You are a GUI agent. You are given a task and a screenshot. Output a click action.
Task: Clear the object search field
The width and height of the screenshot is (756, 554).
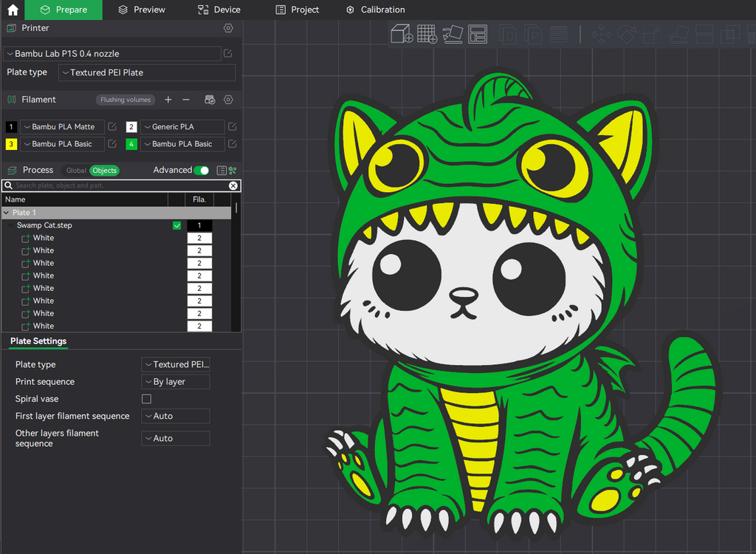pos(233,185)
